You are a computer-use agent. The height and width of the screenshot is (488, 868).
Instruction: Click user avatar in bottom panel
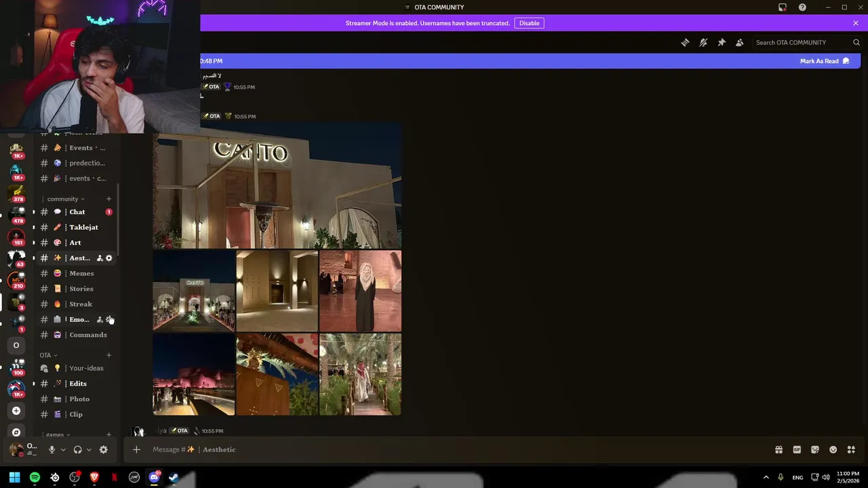(16, 449)
